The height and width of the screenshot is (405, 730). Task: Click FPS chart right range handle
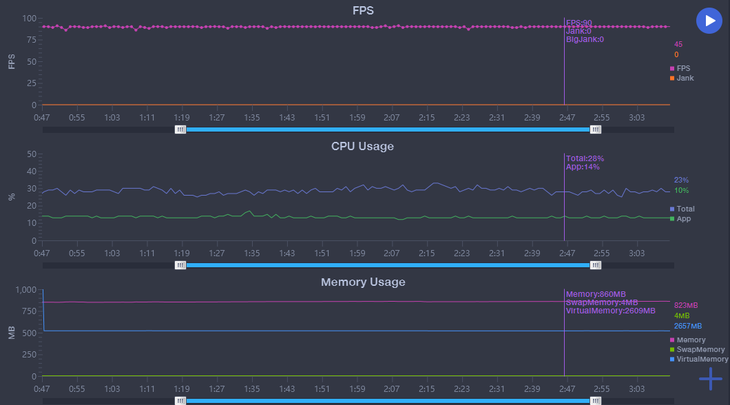[x=596, y=129]
